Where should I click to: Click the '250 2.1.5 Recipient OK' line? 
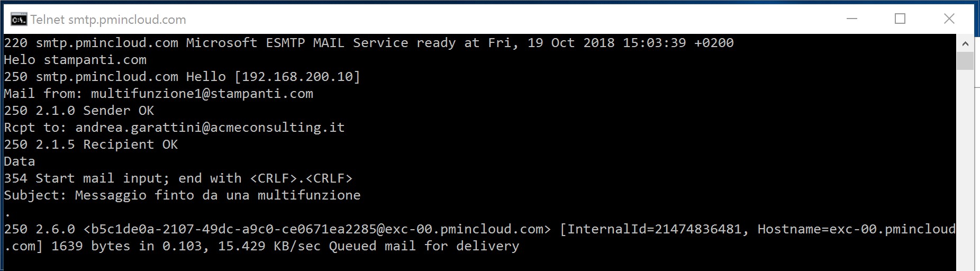[x=91, y=144]
